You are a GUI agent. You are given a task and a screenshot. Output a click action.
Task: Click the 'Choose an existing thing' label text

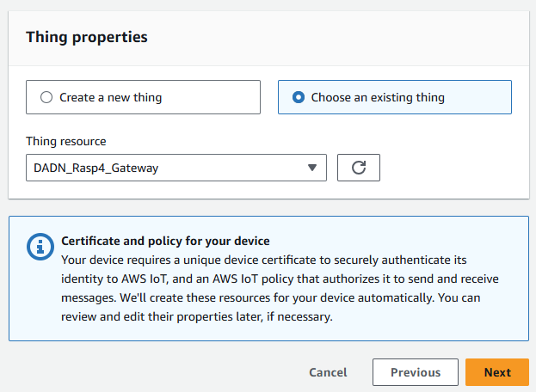pos(378,98)
